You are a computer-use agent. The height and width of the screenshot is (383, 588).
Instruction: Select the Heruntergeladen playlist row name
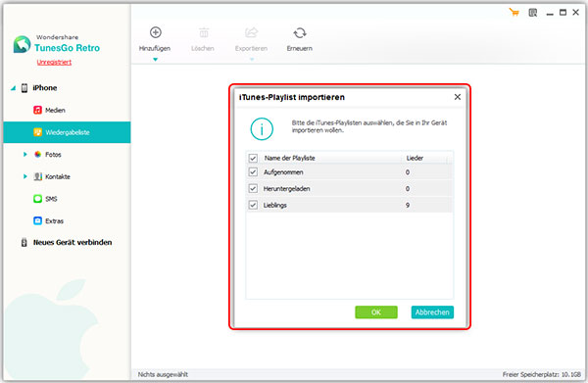286,189
